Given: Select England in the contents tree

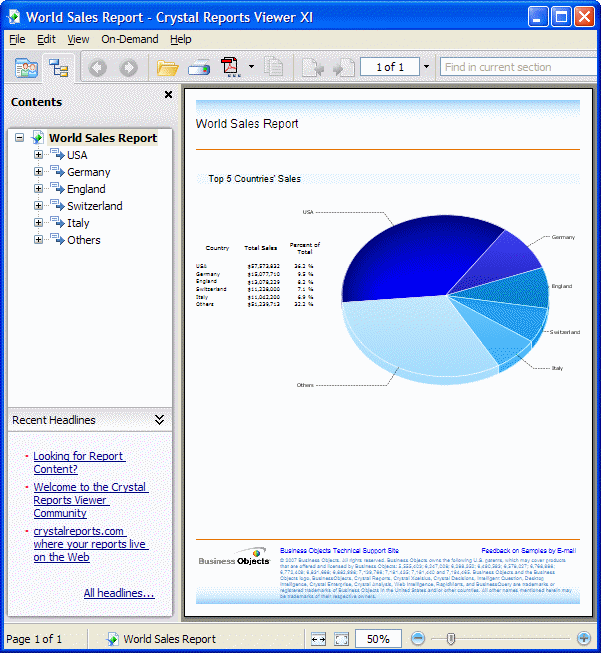Looking at the screenshot, I should (x=86, y=189).
